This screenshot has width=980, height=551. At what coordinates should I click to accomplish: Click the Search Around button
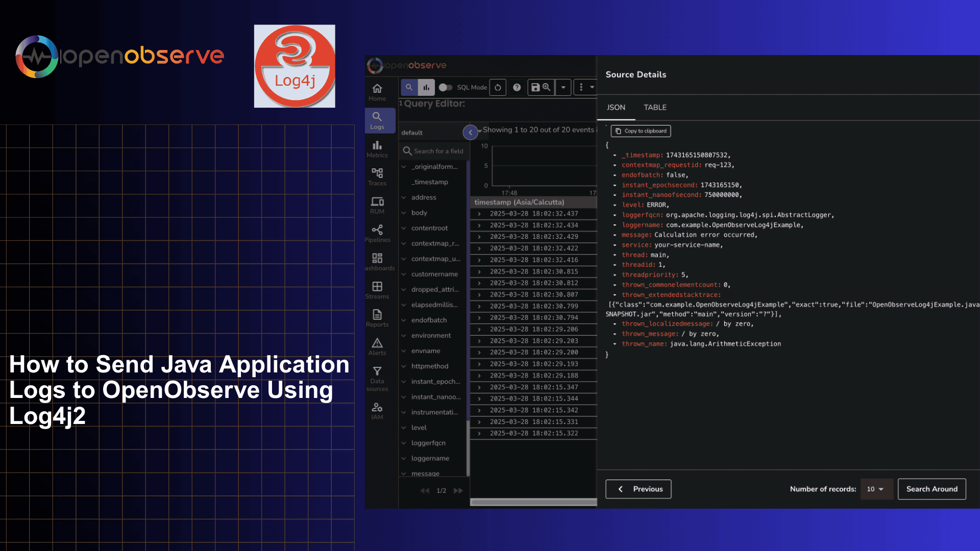coord(932,489)
